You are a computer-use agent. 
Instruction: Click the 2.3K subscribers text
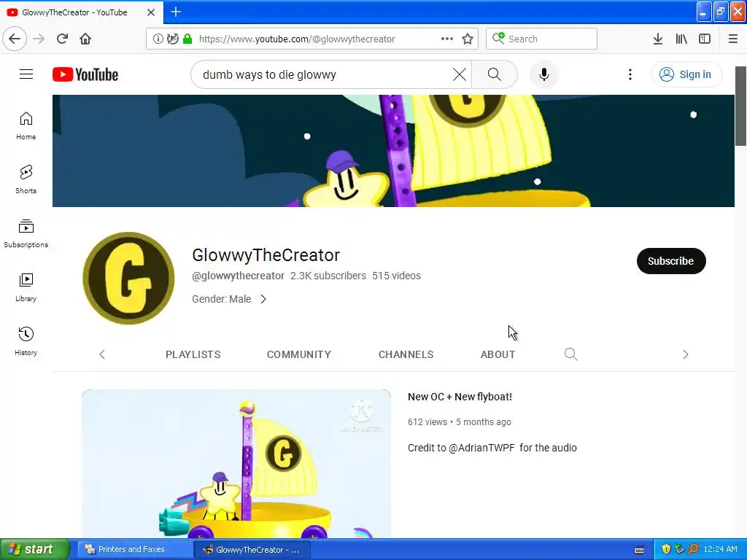coord(328,276)
